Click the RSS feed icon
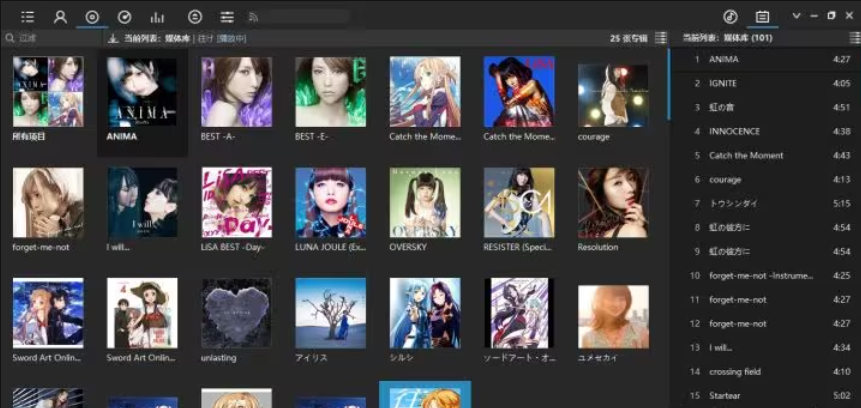 (253, 18)
